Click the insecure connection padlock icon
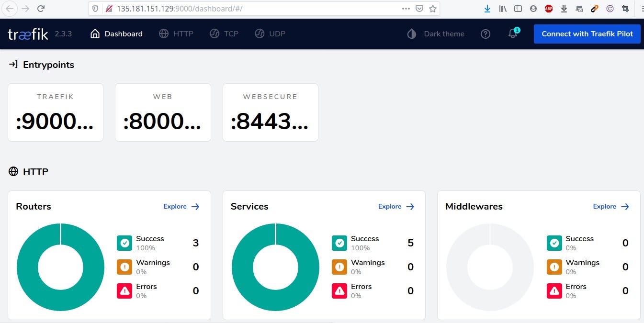The height and width of the screenshot is (323, 644). pyautogui.click(x=109, y=9)
